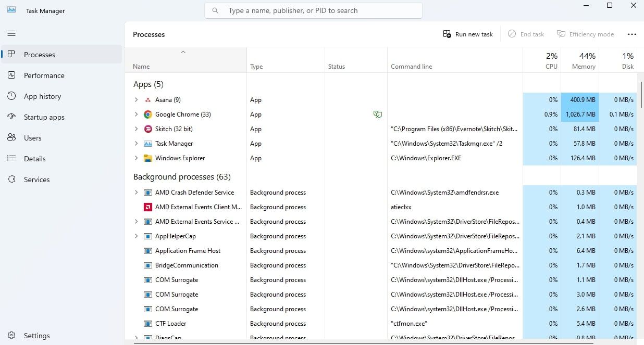Click the green efficiency leaf on Google Chrome
This screenshot has height=345, width=644.
point(378,114)
